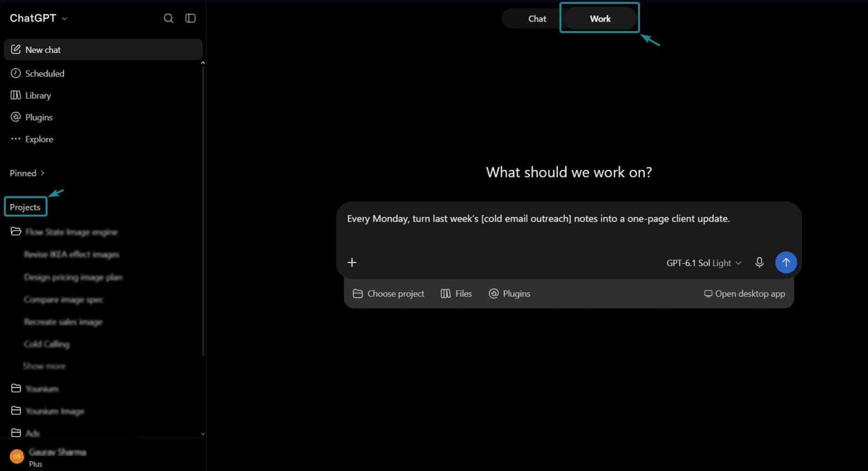This screenshot has width=868, height=471.
Task: Click the three-dots icon beside Explore
Action: click(x=16, y=139)
